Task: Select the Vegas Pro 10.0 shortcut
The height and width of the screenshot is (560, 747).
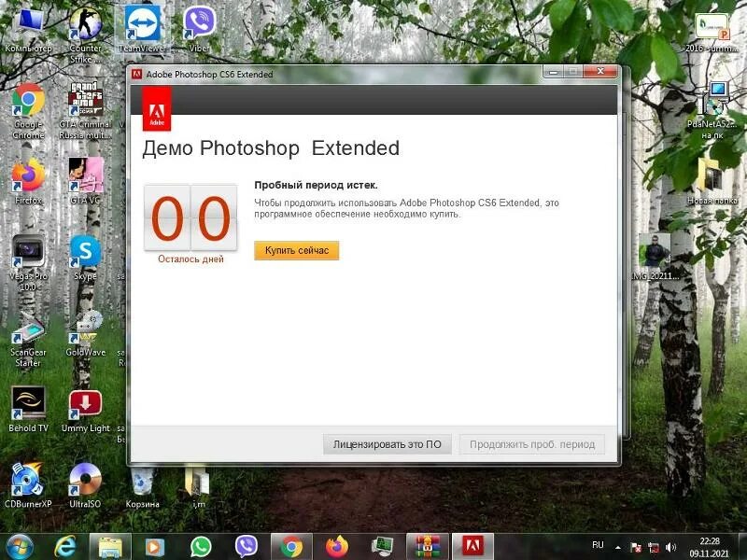Action: (x=28, y=263)
